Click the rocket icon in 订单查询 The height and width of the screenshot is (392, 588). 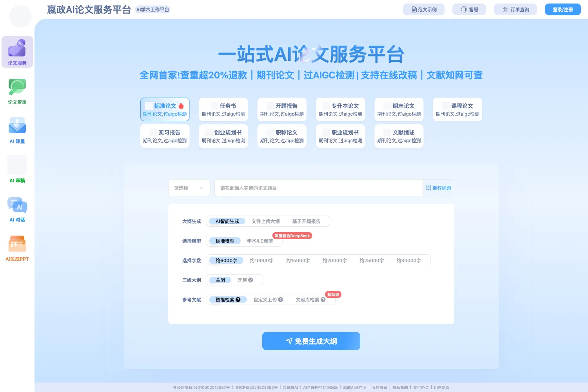[506, 9]
